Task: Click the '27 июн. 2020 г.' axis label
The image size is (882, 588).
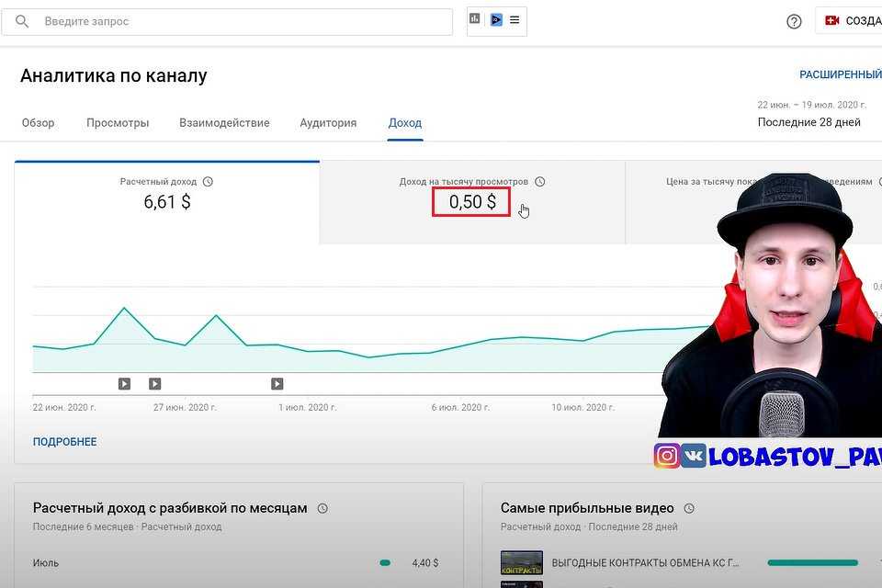Action: pos(185,407)
